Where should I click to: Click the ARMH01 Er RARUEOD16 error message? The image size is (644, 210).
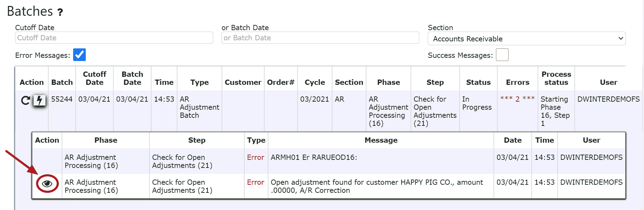click(314, 157)
